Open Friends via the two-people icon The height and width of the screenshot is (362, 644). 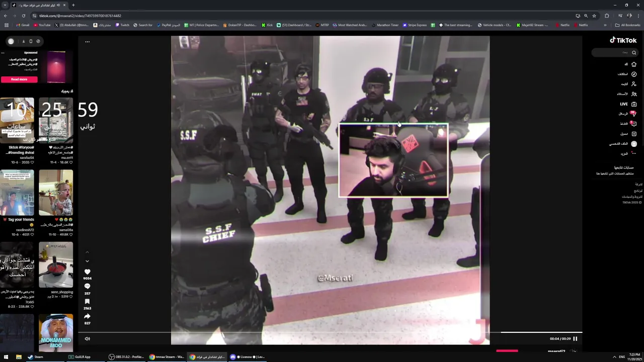click(634, 94)
